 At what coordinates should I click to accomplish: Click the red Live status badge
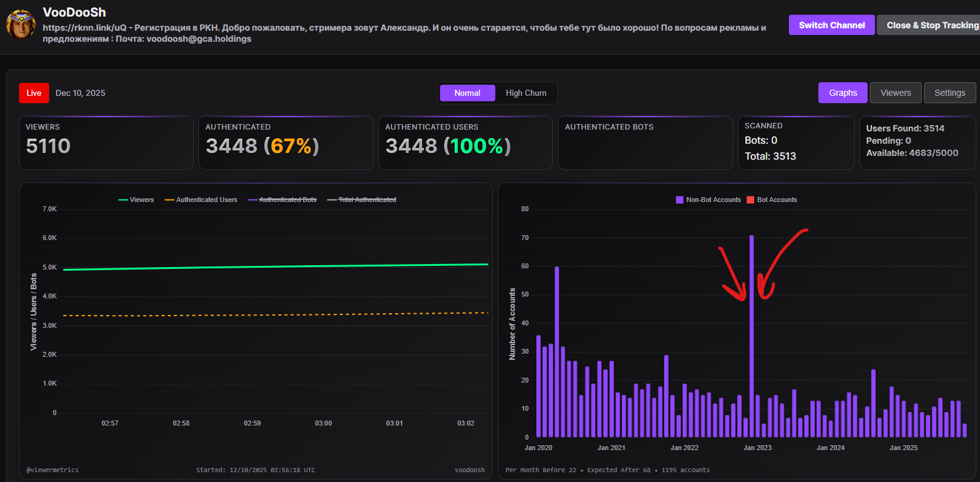coord(34,93)
